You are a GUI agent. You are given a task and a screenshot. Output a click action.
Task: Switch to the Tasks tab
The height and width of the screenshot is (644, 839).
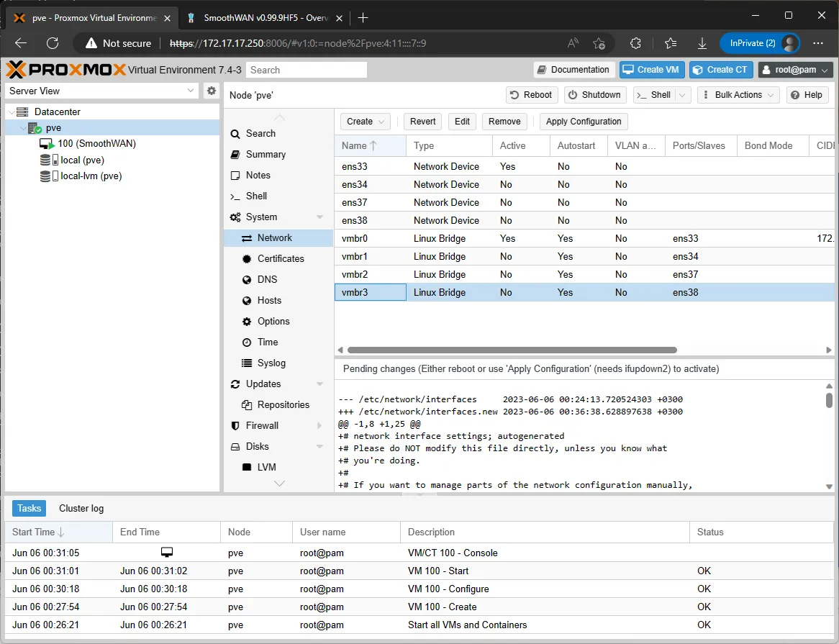tap(29, 508)
